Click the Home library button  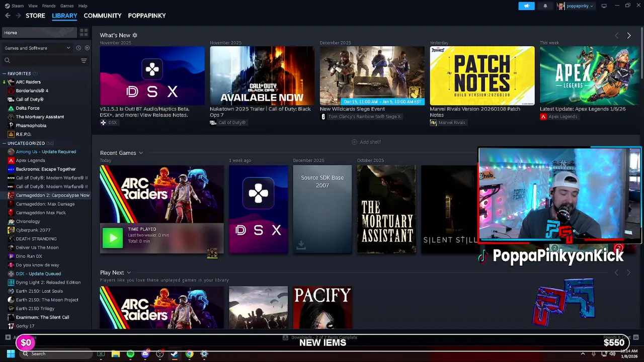coord(39,33)
